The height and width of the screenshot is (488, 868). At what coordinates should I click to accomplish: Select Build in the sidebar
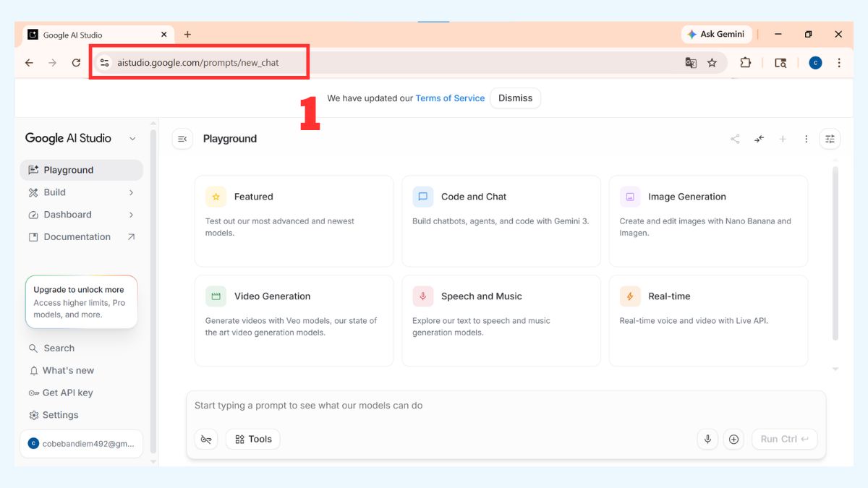(81, 192)
